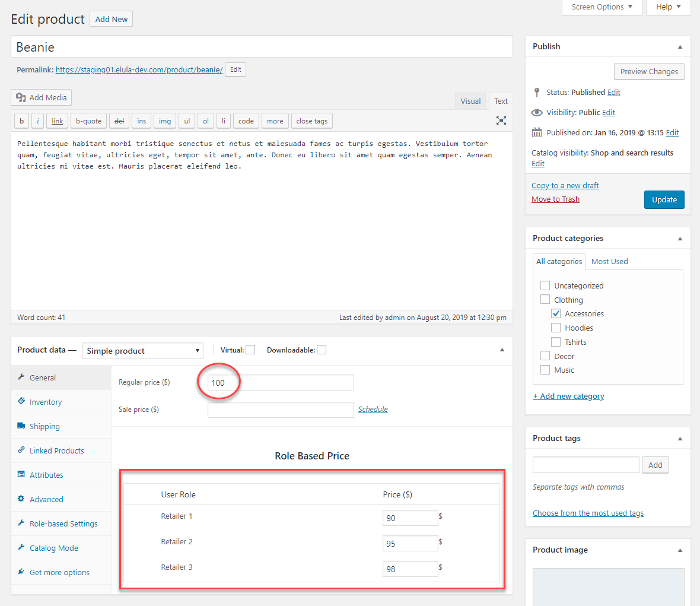700x606 pixels.
Task: Click the Visibility eye icon
Action: pyautogui.click(x=537, y=113)
